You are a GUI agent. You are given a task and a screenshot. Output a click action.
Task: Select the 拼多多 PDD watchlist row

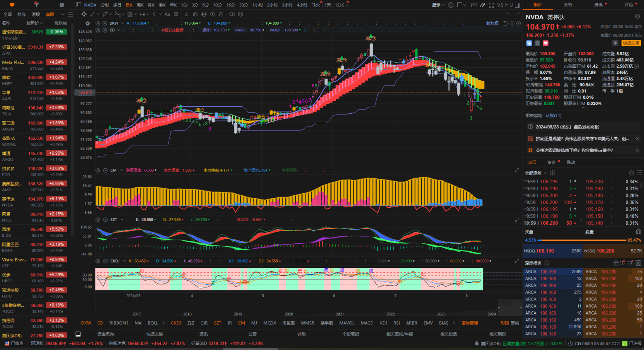(x=36, y=172)
